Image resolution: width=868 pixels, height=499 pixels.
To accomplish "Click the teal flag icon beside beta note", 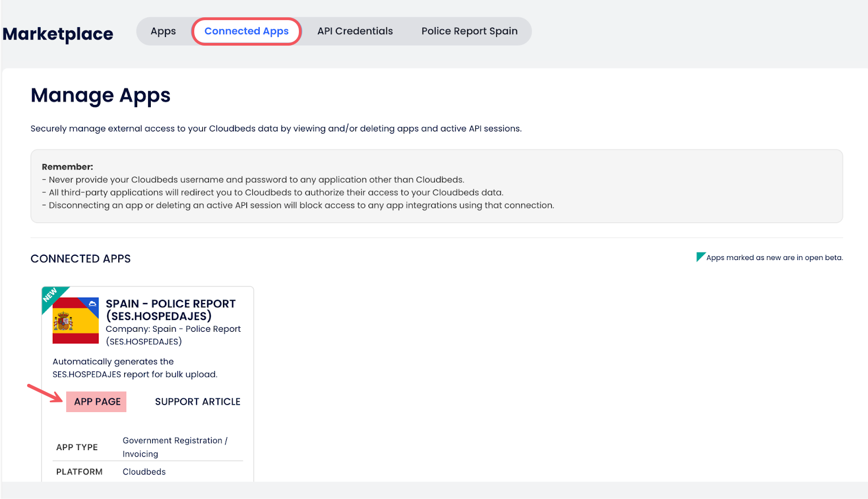I will pos(700,256).
